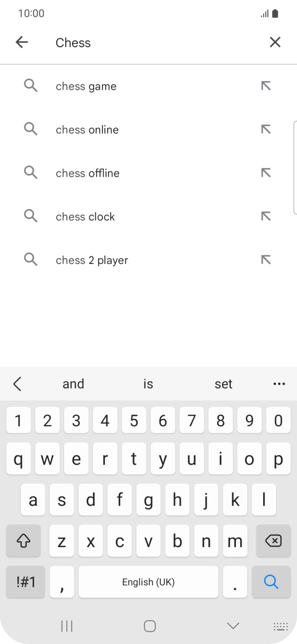297x644 pixels.
Task: Insert the word 'and' from predictions
Action: pos(73,383)
